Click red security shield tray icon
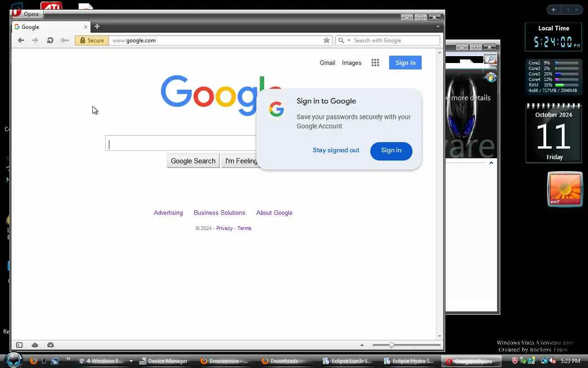The width and height of the screenshot is (588, 368). [515, 361]
